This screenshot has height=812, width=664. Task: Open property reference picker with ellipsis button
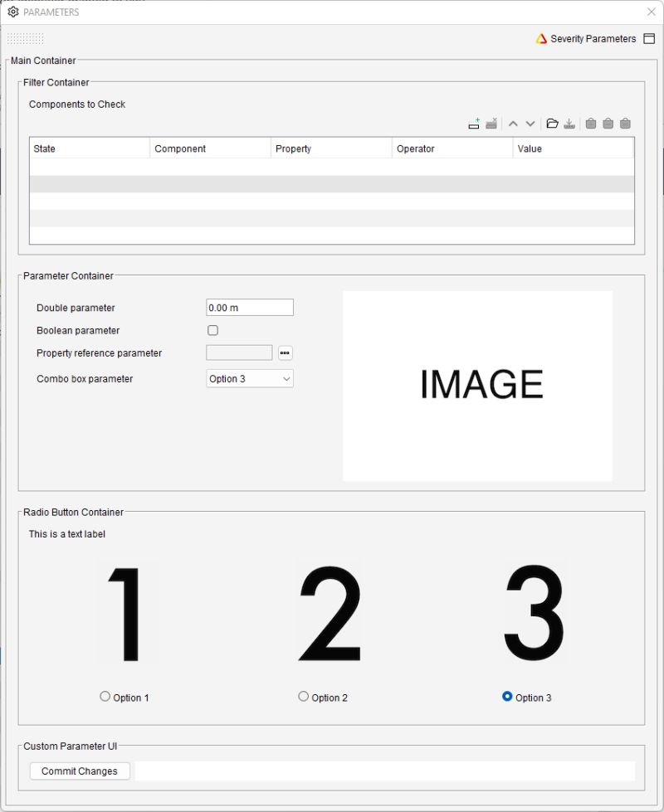click(285, 353)
